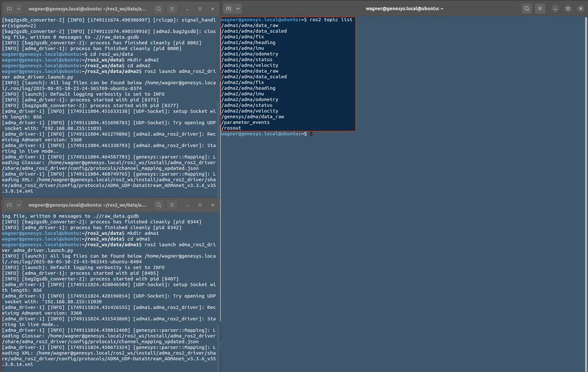Click the 'cd adma1' command in bottom-left terminal
Screen dimensions: 588x372
139,239
